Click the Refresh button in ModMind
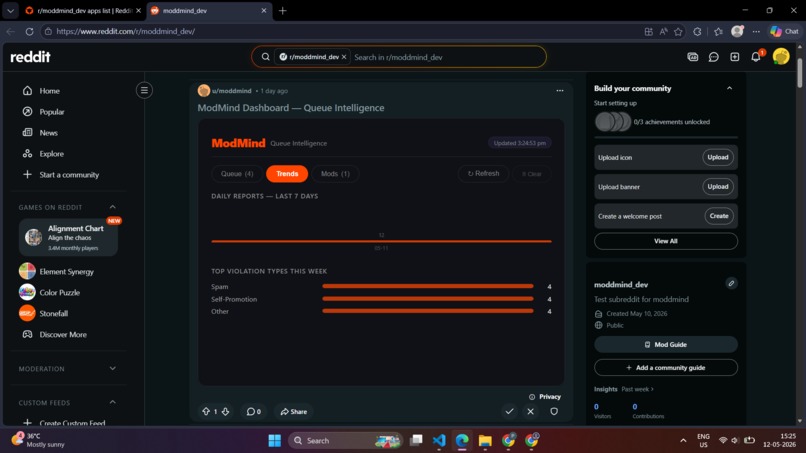Viewport: 806px width, 453px height. [x=483, y=174]
